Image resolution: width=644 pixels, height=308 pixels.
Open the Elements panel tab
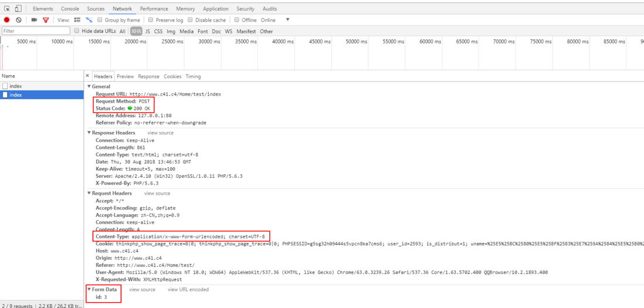(43, 9)
